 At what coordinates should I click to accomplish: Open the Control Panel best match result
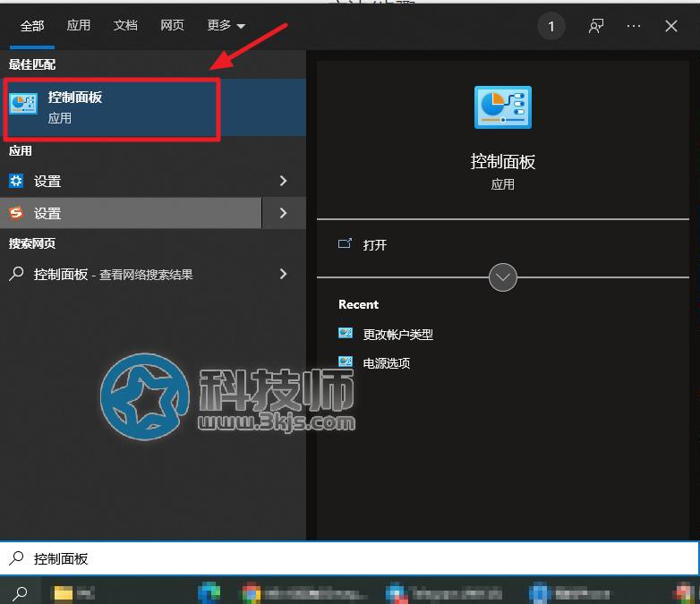[x=153, y=107]
